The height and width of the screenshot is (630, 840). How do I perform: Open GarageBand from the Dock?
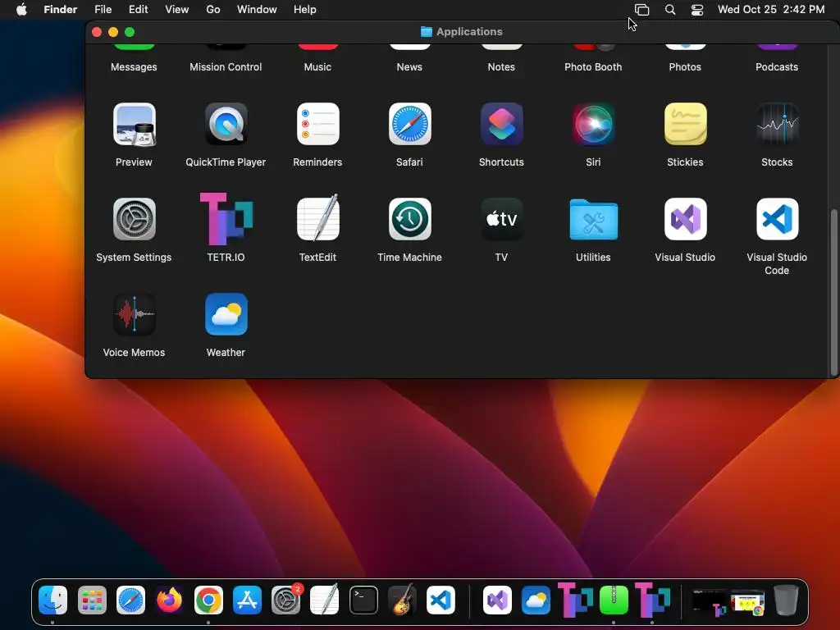tap(402, 599)
